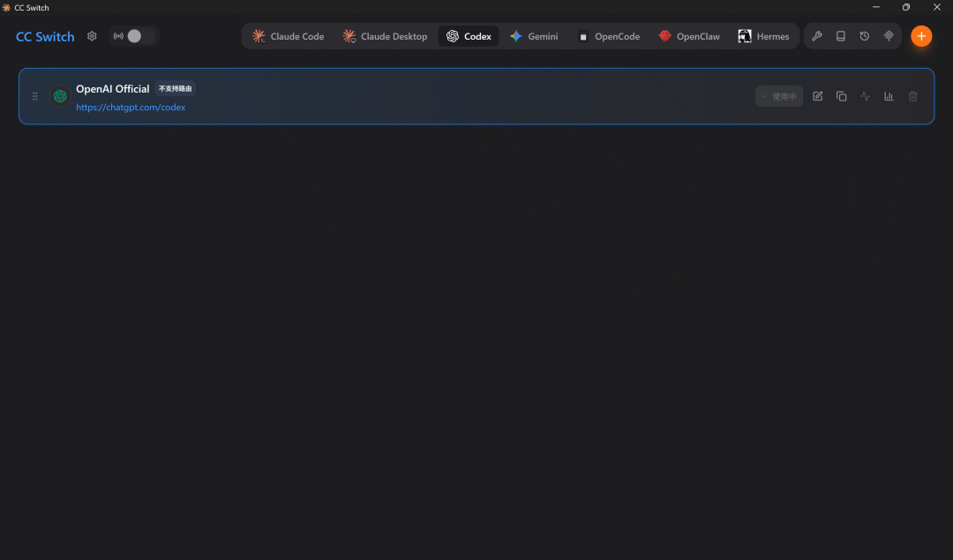Select the Codex tab
Image resolution: width=953 pixels, height=560 pixels.
click(x=469, y=36)
